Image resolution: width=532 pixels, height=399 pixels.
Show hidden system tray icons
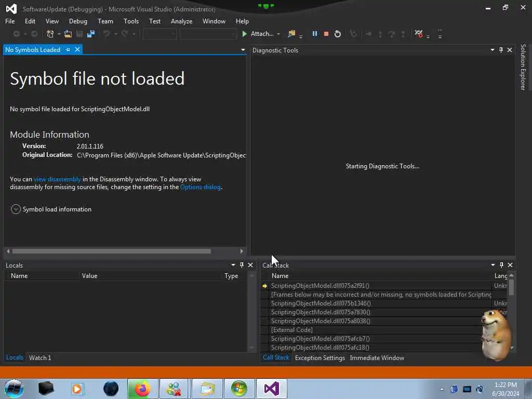point(442,389)
